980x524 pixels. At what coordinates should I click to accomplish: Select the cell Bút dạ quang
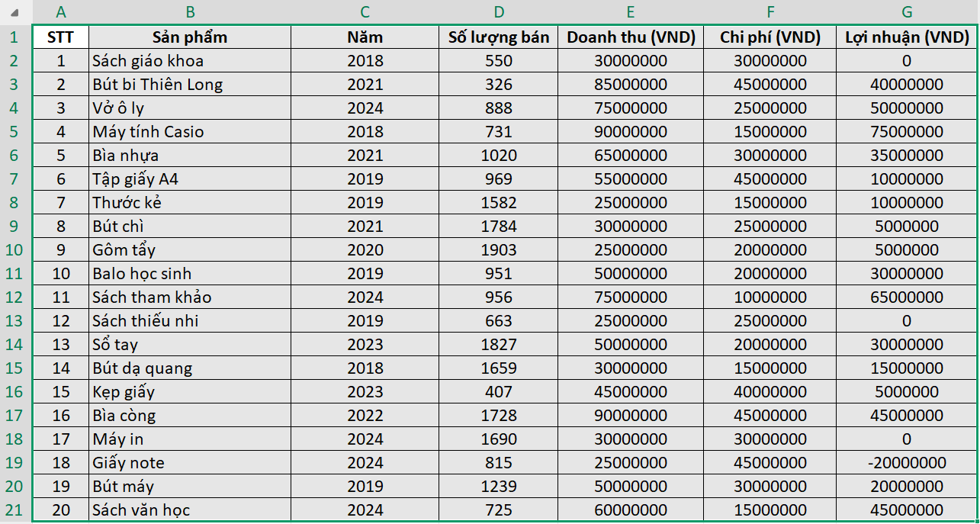(190, 368)
